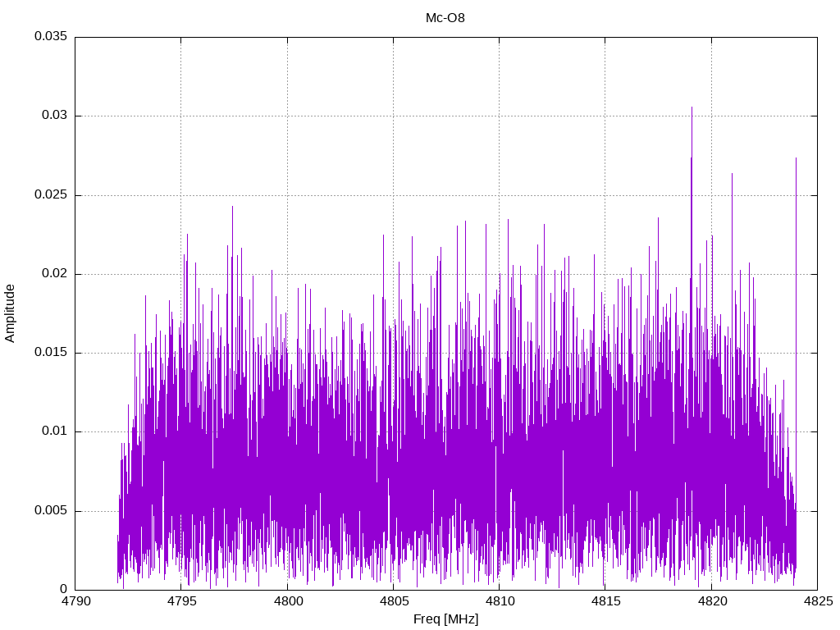Pick the 4800 x-axis tick label
Viewport: 840px width, 630px height.
click(x=287, y=602)
